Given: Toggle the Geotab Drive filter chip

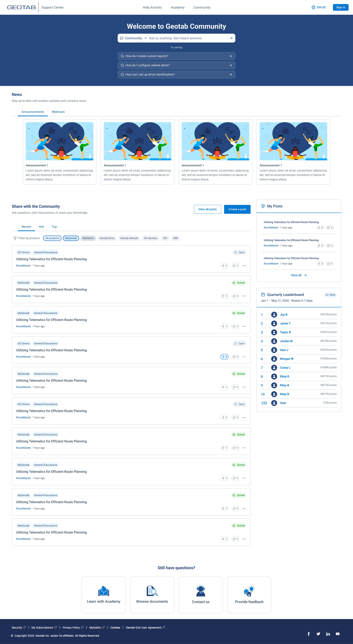Looking at the screenshot, I should pos(107,238).
